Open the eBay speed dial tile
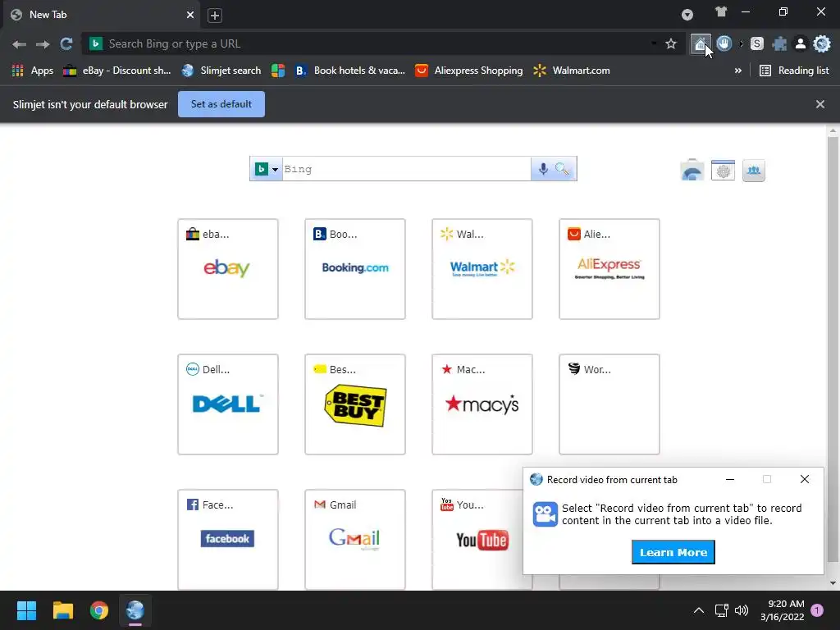 click(x=228, y=269)
